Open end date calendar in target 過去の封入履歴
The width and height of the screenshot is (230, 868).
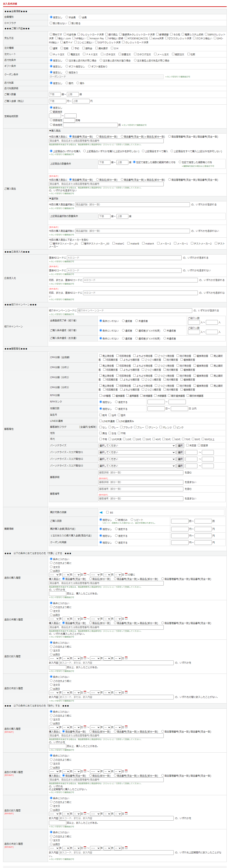coord(126,658)
